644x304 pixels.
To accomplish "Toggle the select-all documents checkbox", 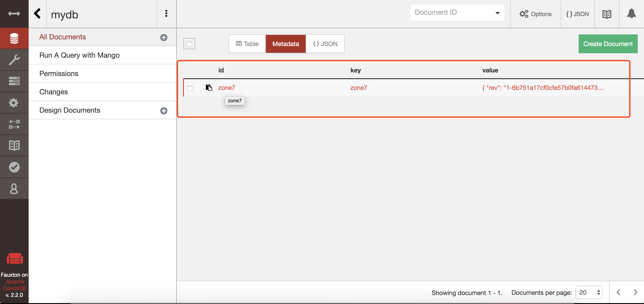I will 189,44.
